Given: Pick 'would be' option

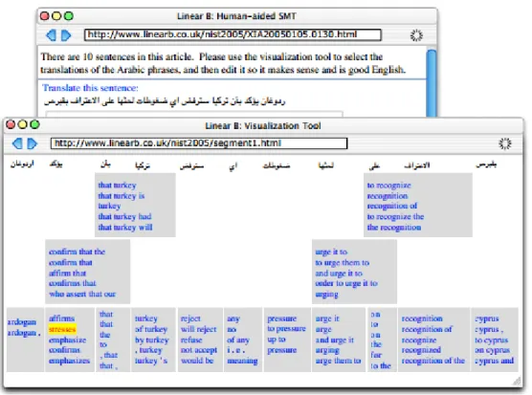Looking at the screenshot, I should tap(197, 361).
